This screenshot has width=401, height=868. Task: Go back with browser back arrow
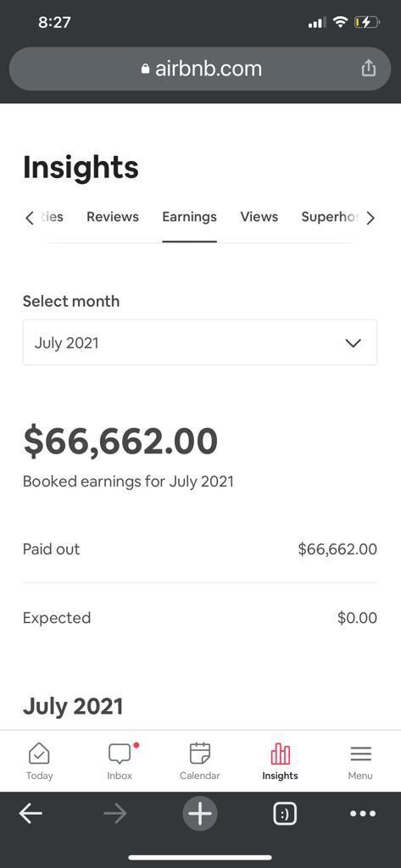(31, 813)
